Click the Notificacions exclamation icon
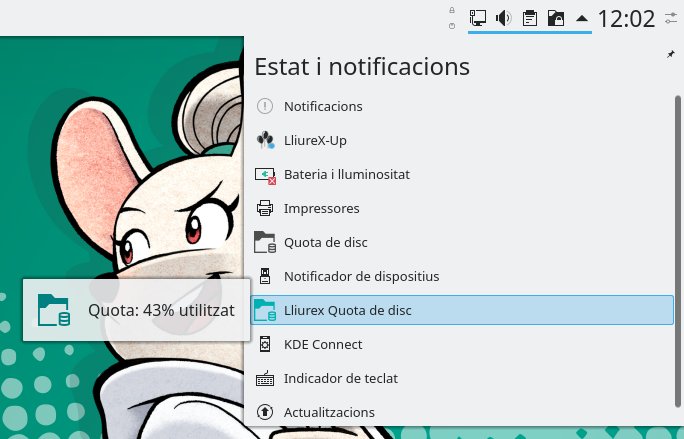 coord(265,106)
